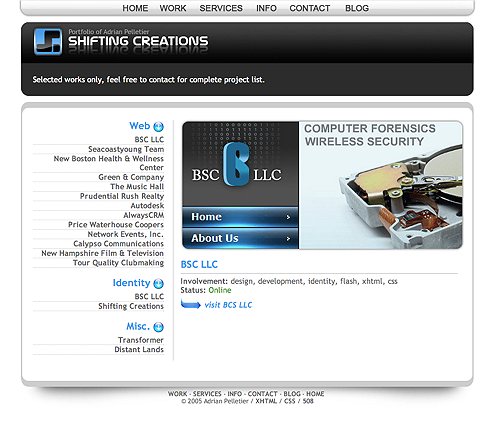The image size is (500, 422).
Task: View the Prudential Rush Realty project
Action: click(x=122, y=196)
